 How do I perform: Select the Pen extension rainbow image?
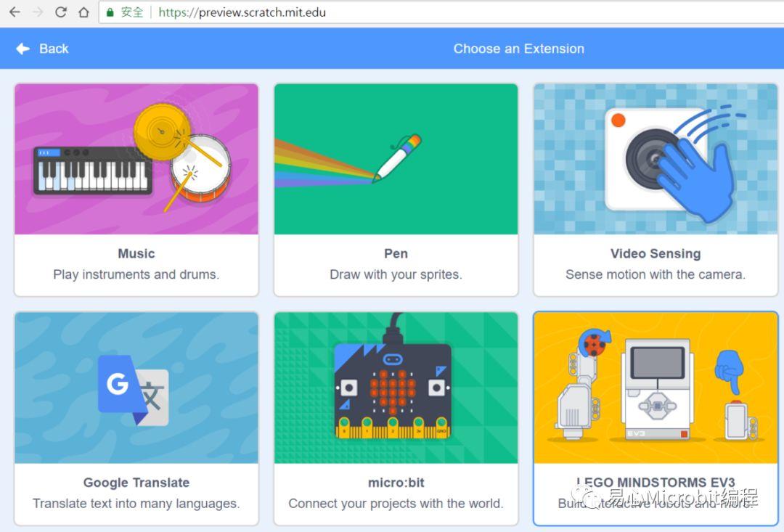(396, 159)
